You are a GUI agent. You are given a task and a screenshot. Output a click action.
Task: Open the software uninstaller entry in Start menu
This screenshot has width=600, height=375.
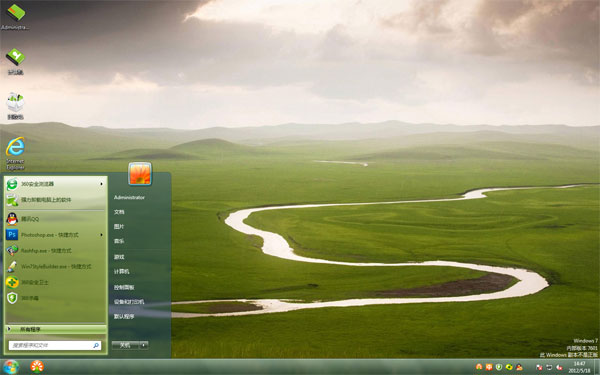tap(55, 200)
